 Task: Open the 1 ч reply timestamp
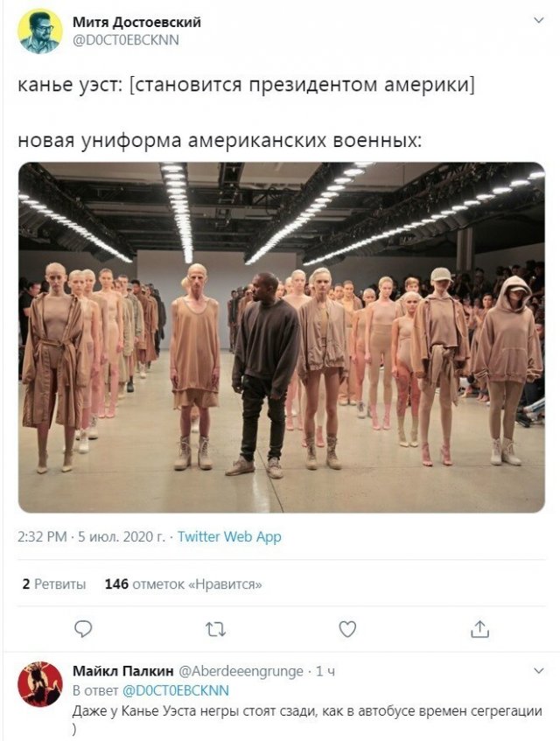click(325, 671)
